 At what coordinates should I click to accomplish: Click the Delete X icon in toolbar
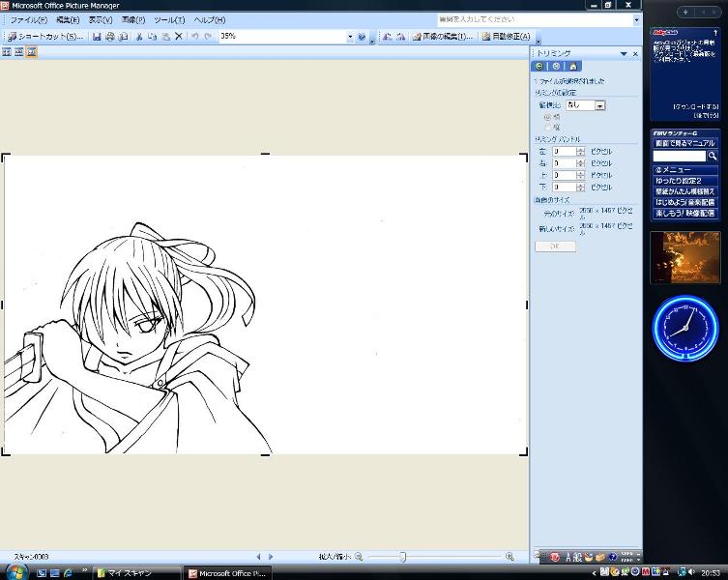[178, 36]
